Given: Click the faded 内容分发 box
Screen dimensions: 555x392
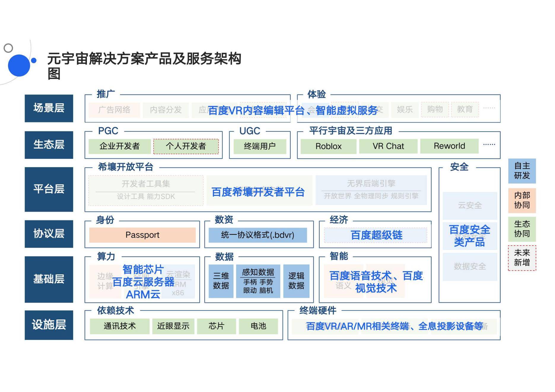Looking at the screenshot, I should coord(166,110).
